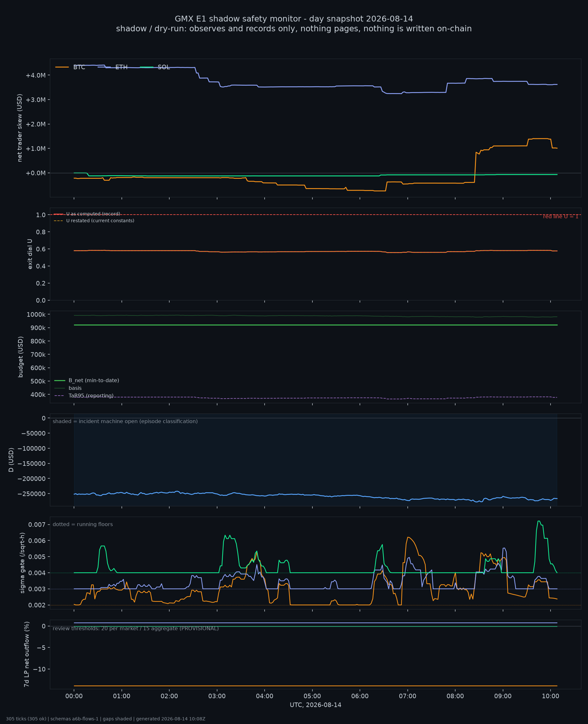Click the '900k' budget tick label

[x=38, y=328]
